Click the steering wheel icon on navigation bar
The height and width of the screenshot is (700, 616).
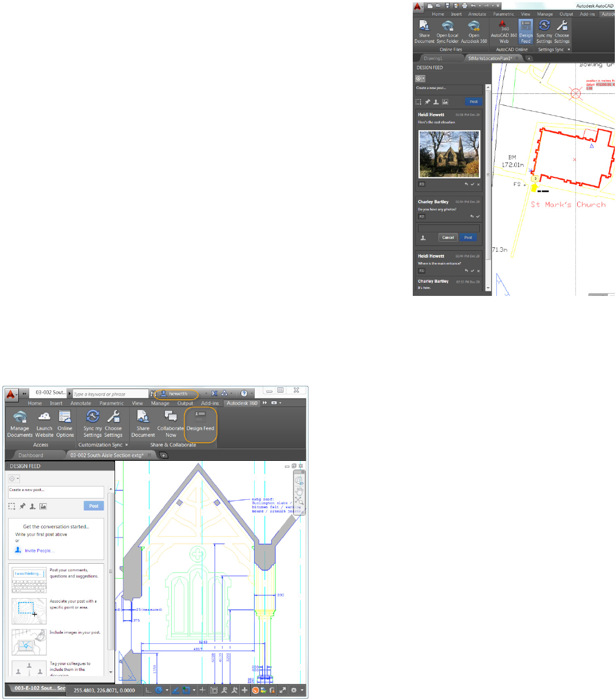299,481
